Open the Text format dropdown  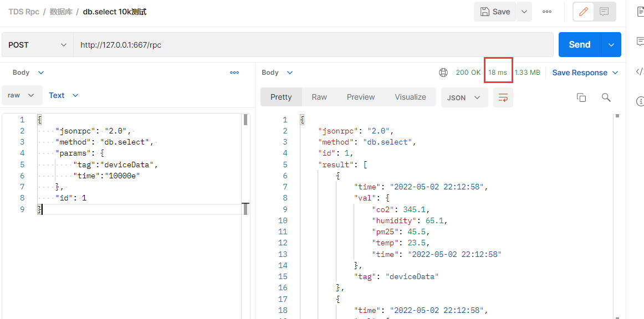[x=63, y=95]
